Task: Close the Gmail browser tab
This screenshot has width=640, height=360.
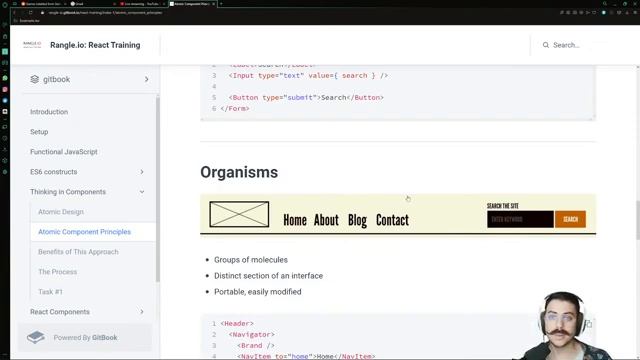Action: [114, 4]
